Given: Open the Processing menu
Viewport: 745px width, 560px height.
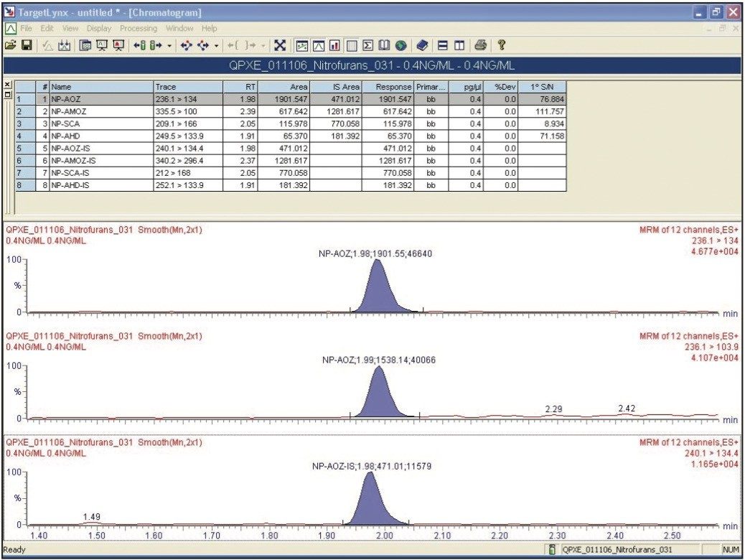Looking at the screenshot, I should click(139, 28).
